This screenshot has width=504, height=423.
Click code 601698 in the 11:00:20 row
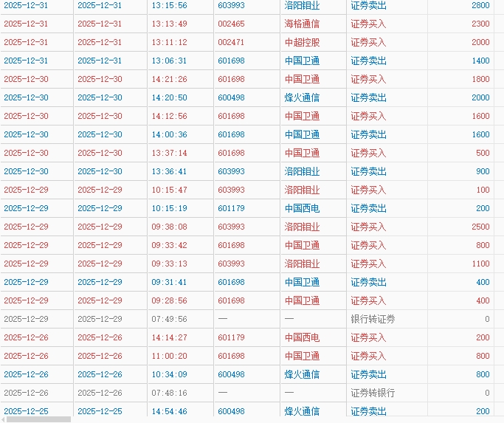coord(231,356)
